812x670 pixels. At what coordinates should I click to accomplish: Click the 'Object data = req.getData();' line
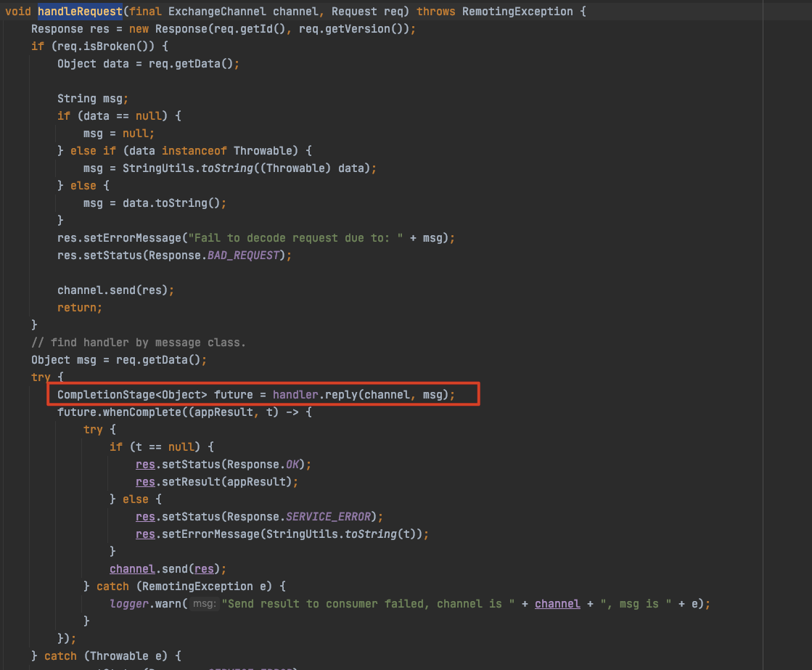[148, 64]
